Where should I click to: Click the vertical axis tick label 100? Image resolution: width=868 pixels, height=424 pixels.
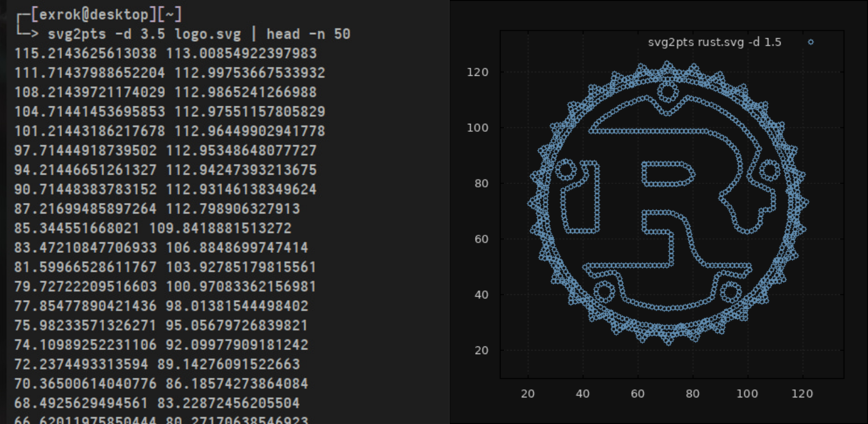477,127
